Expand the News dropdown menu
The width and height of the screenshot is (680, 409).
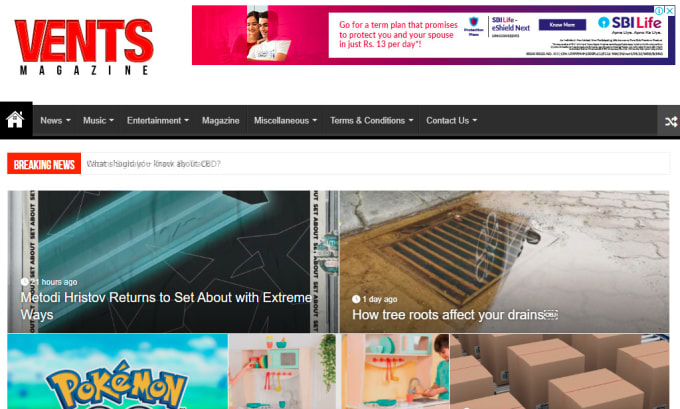[55, 121]
